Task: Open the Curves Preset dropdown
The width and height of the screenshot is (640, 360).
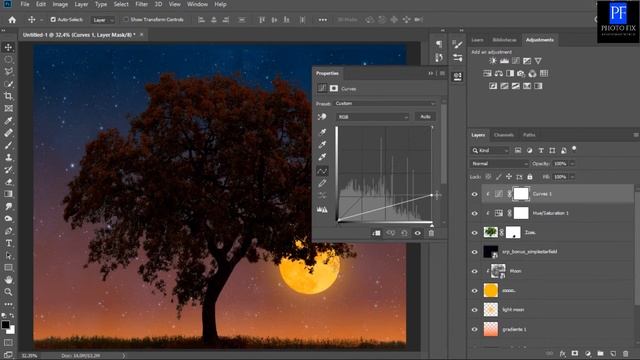Action: pos(385,104)
